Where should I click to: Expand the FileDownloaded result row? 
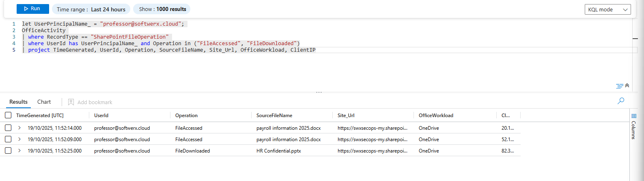(19, 150)
